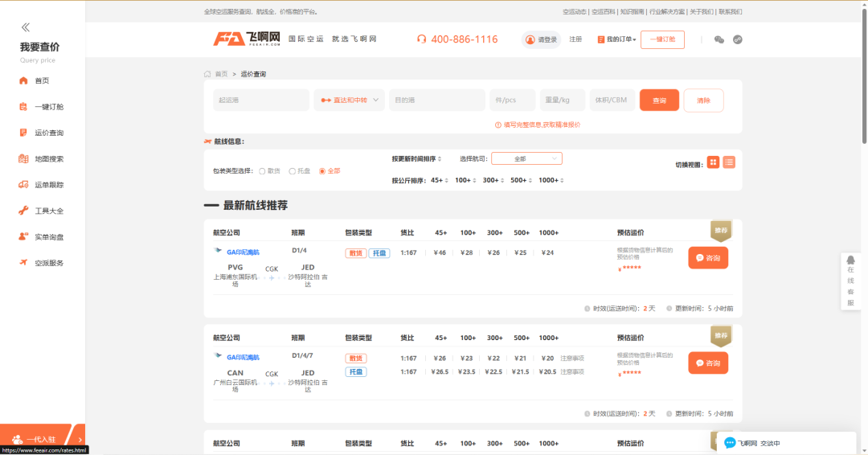Open the WeChat icon in header

pyautogui.click(x=719, y=39)
